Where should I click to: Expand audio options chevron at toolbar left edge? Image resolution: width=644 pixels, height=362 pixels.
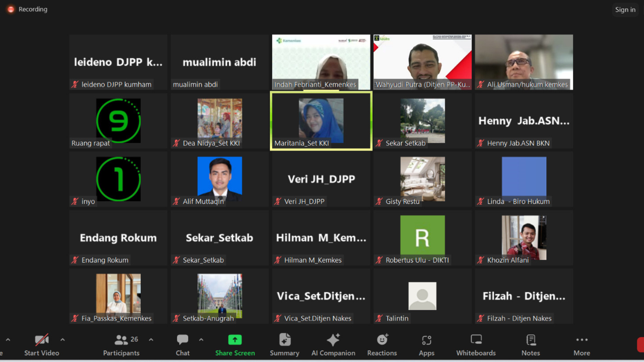click(8, 340)
